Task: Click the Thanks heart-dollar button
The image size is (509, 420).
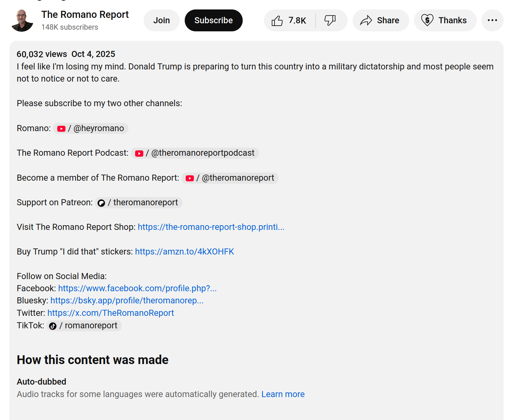Action: tap(445, 21)
